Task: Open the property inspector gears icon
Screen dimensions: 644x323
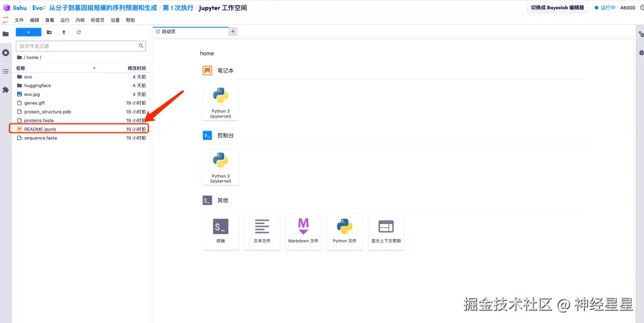Action: click(x=640, y=34)
